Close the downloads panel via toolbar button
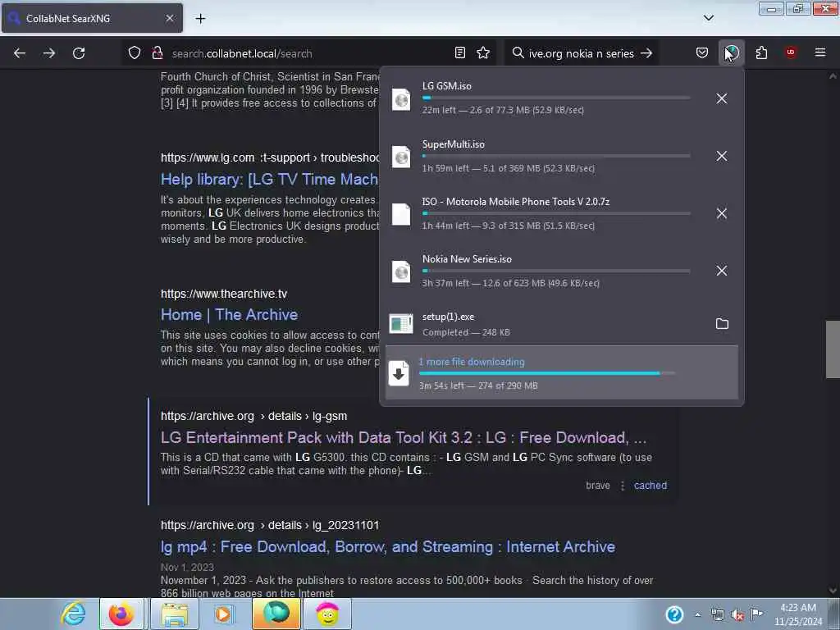This screenshot has height=630, width=840. (x=731, y=52)
